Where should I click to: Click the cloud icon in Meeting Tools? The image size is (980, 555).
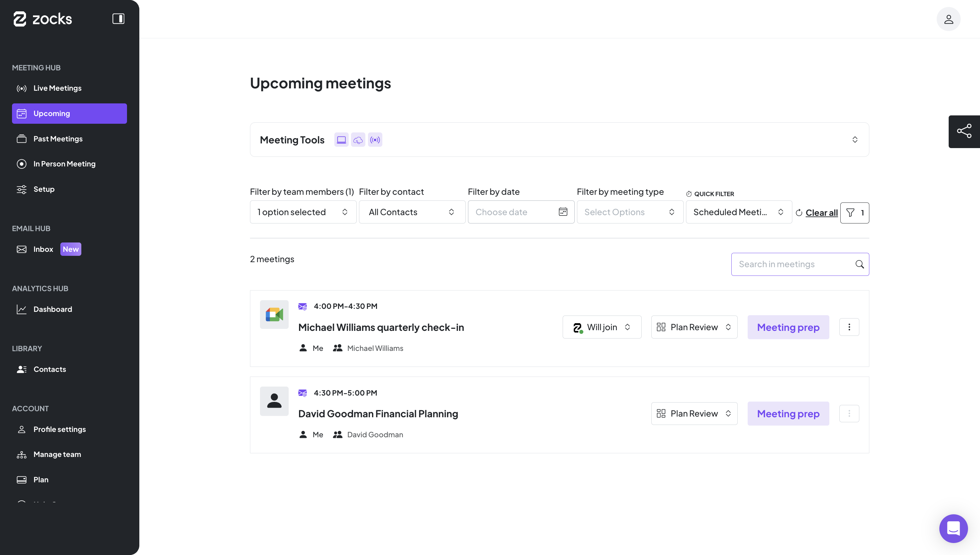tap(358, 140)
